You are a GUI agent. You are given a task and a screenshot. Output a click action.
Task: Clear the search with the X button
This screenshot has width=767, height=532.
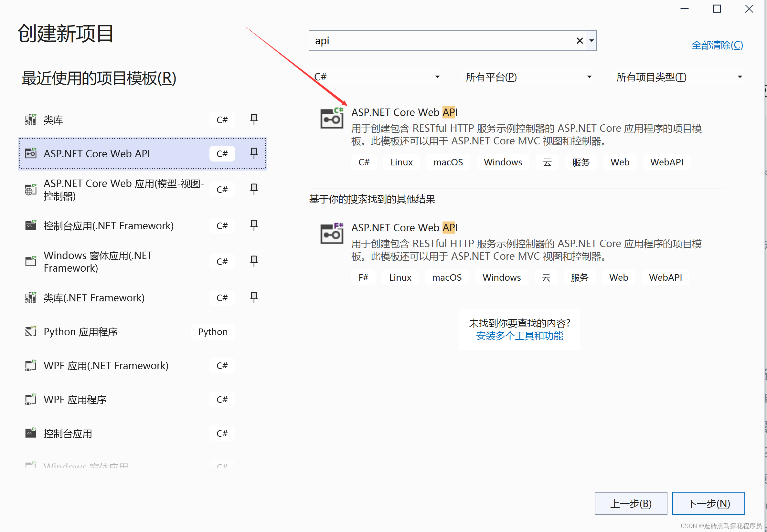tap(579, 40)
